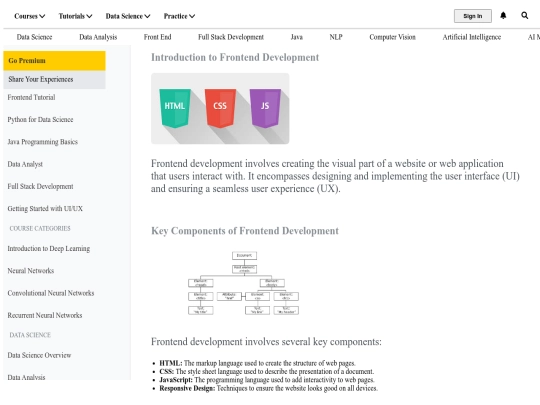Open the Artificial Intelligence category tab
Viewport: 540px width, 405px height.
471,37
